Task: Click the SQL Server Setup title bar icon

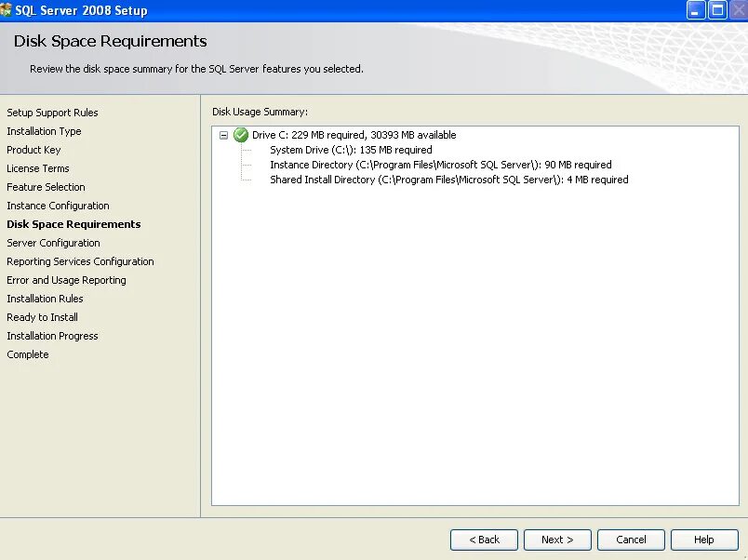Action: 9,9
